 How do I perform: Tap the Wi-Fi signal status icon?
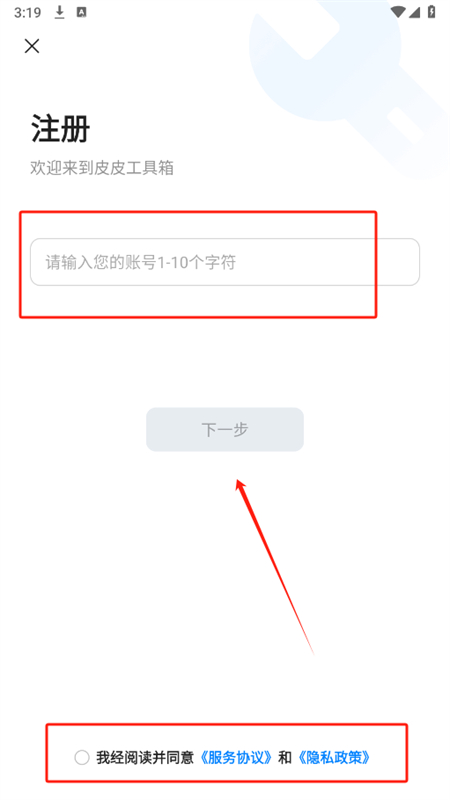[398, 12]
